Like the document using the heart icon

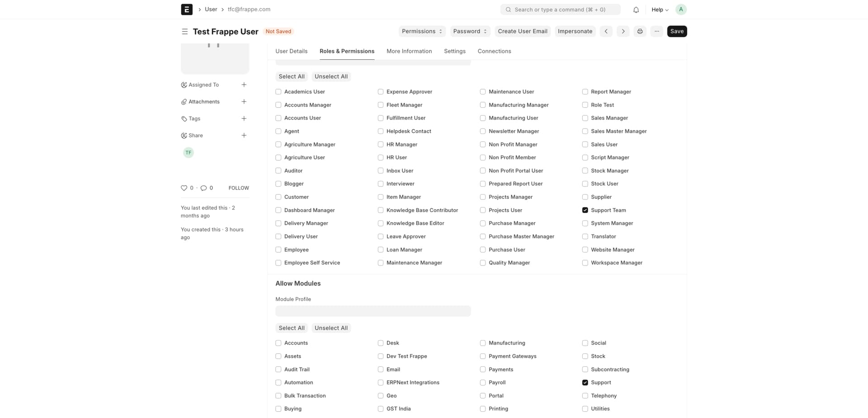click(x=184, y=188)
